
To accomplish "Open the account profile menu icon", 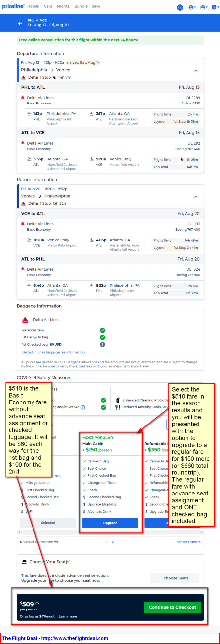I will [192, 7].
